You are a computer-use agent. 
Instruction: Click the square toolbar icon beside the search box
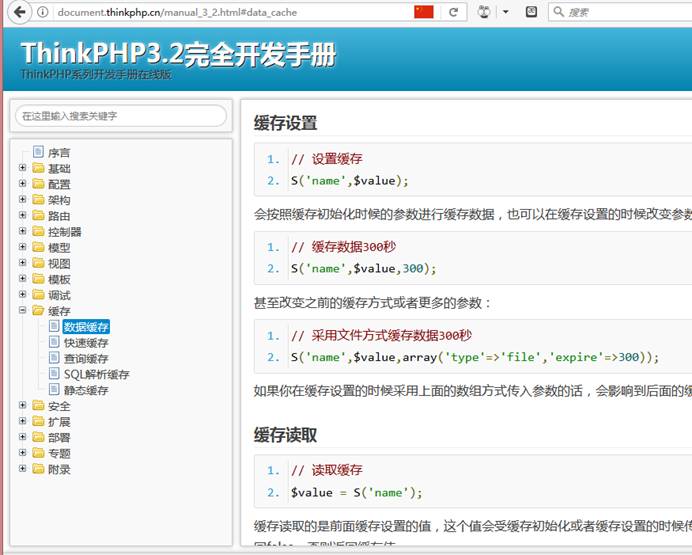(x=531, y=12)
